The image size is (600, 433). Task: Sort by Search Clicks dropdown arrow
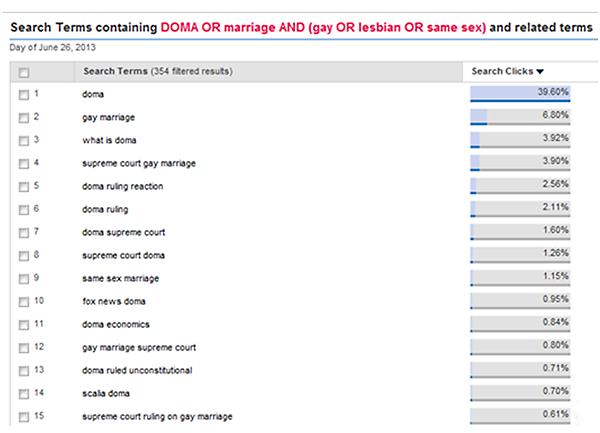(540, 72)
